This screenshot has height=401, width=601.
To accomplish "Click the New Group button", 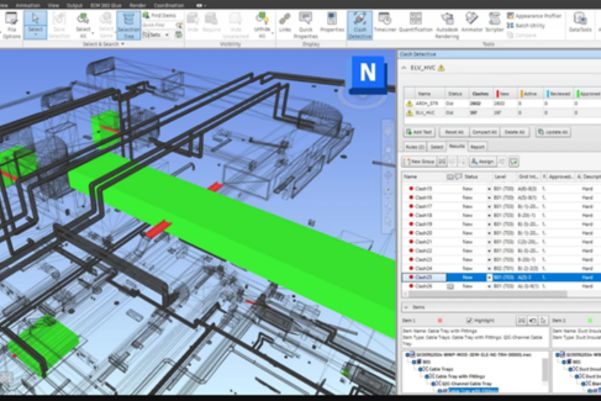I will pyautogui.click(x=424, y=160).
